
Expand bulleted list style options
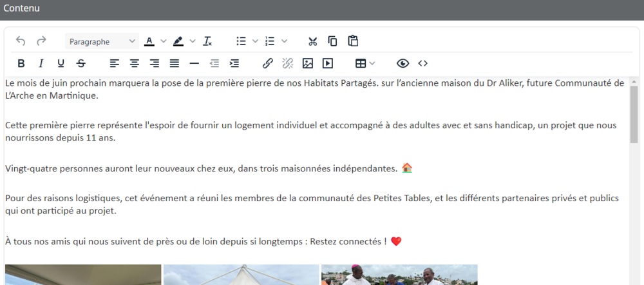pyautogui.click(x=255, y=41)
